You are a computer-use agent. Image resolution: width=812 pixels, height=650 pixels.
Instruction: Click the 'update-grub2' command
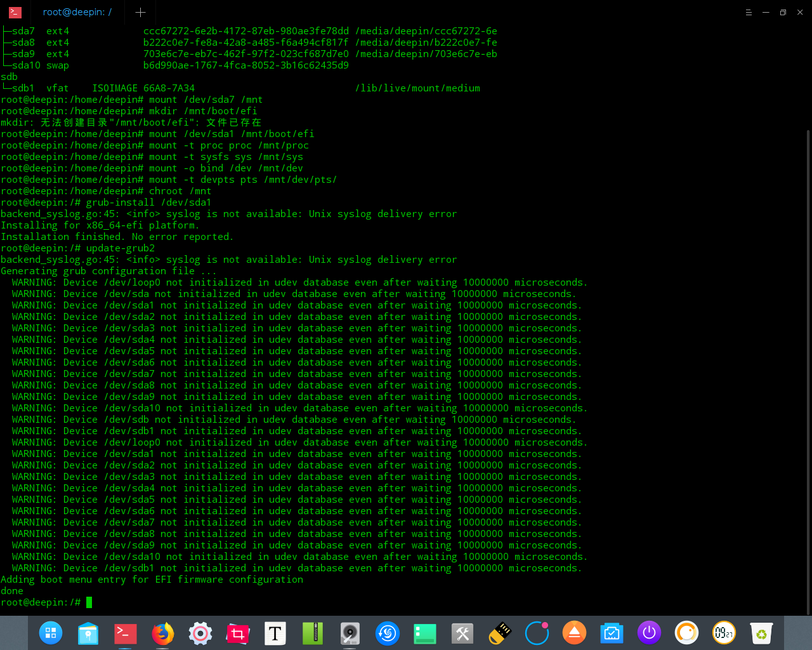[121, 248]
